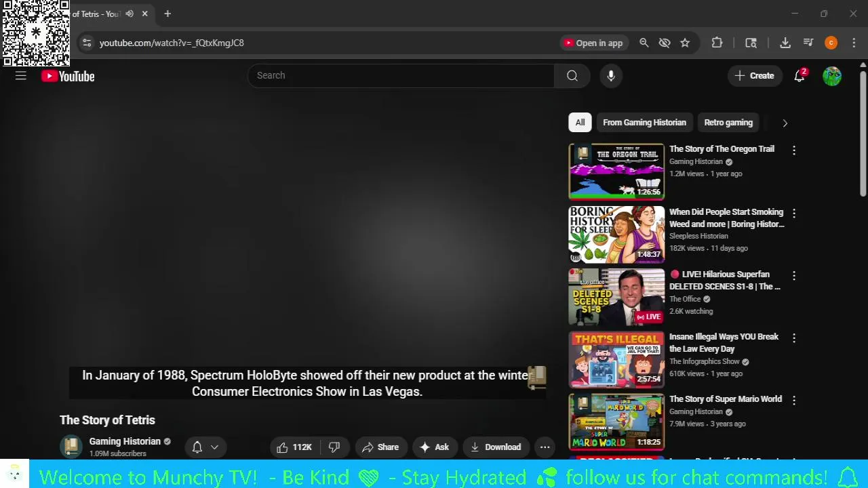Click the browser address bar URL
868x488 pixels.
click(172, 43)
